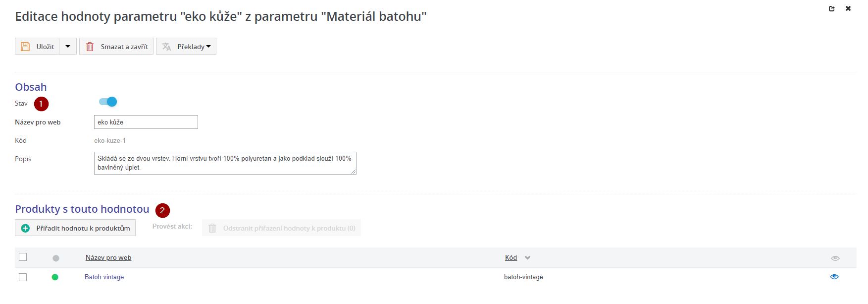Open the Batoh vintage product link
This screenshot has width=868, height=304.
[x=104, y=277]
